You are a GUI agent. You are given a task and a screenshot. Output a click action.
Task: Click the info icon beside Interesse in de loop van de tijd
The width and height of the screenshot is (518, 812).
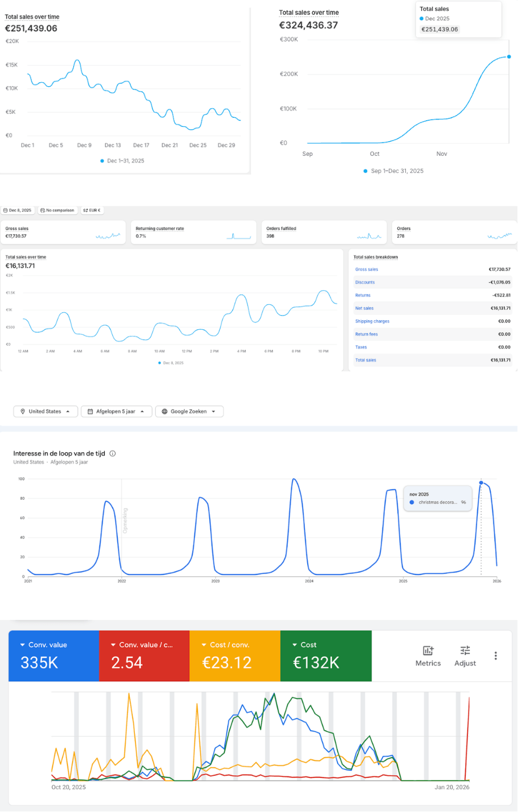click(113, 453)
